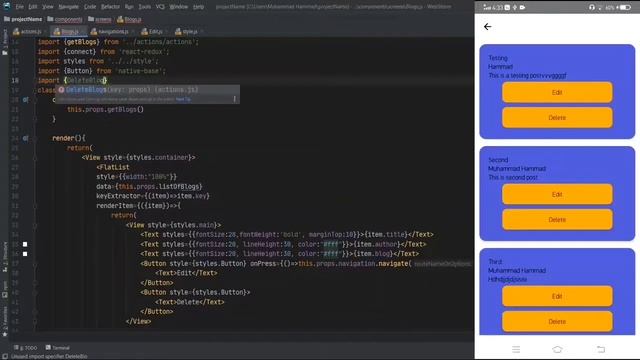Click the override gutter icon beside render()
The image size is (640, 360).
tap(25, 138)
